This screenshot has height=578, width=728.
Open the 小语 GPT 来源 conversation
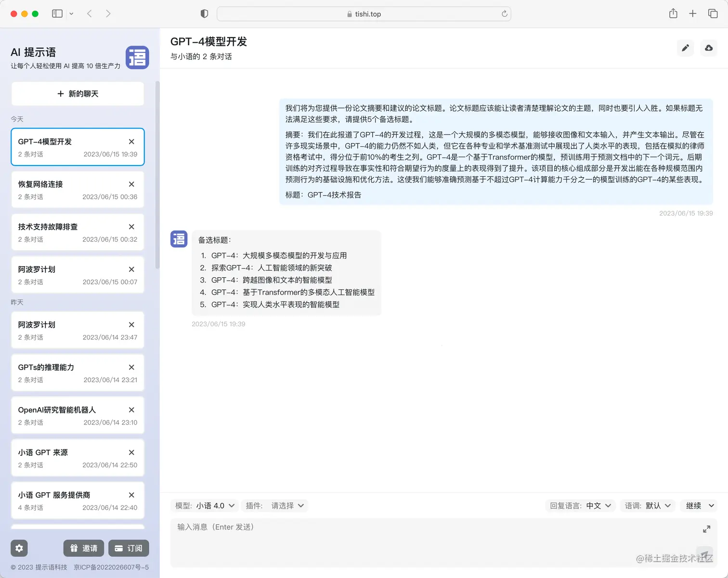(x=78, y=458)
